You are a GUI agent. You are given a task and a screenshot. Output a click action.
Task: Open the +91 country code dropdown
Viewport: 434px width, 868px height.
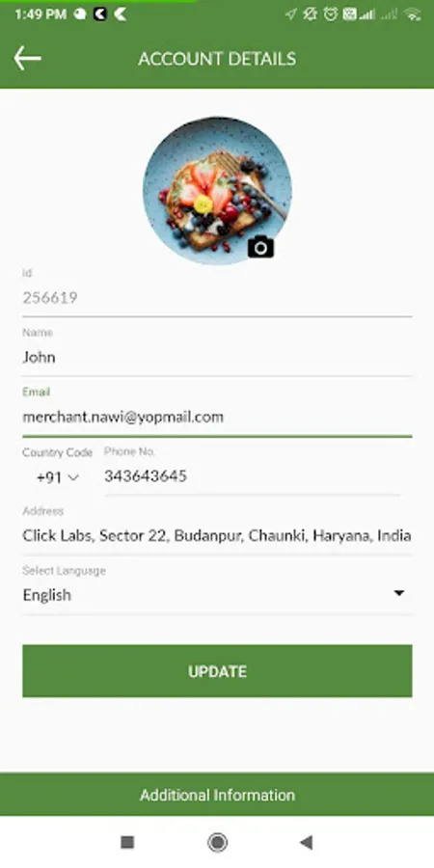(57, 477)
